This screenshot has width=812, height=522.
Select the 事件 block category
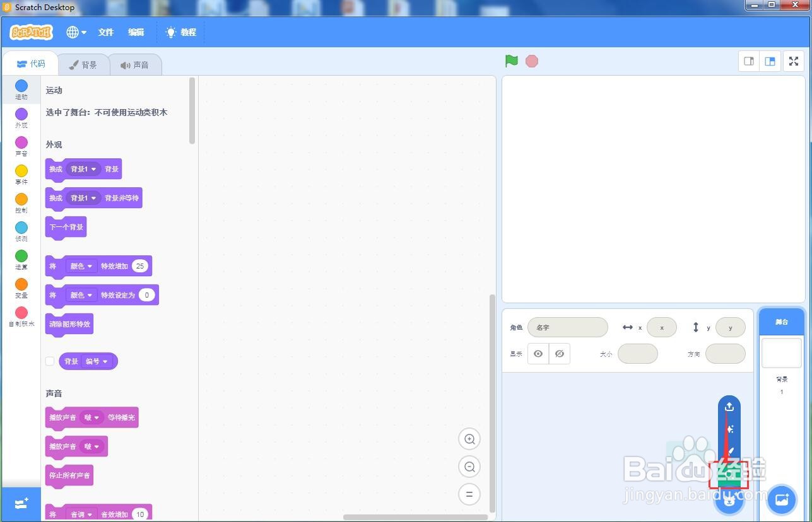click(21, 175)
